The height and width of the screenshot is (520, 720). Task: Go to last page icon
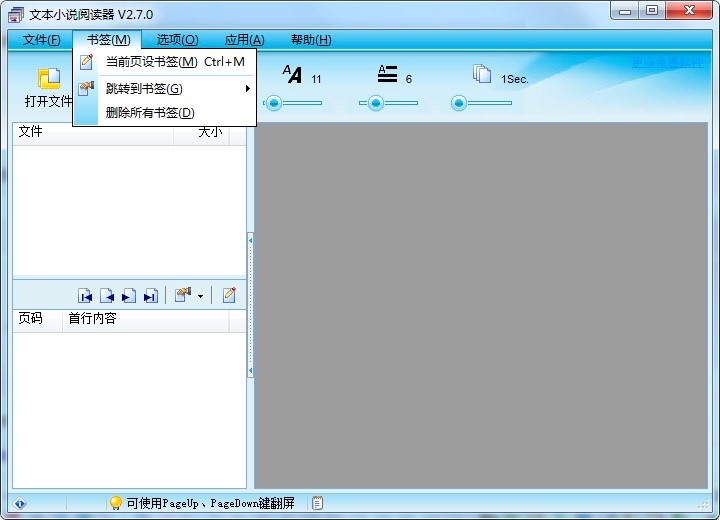(x=151, y=295)
